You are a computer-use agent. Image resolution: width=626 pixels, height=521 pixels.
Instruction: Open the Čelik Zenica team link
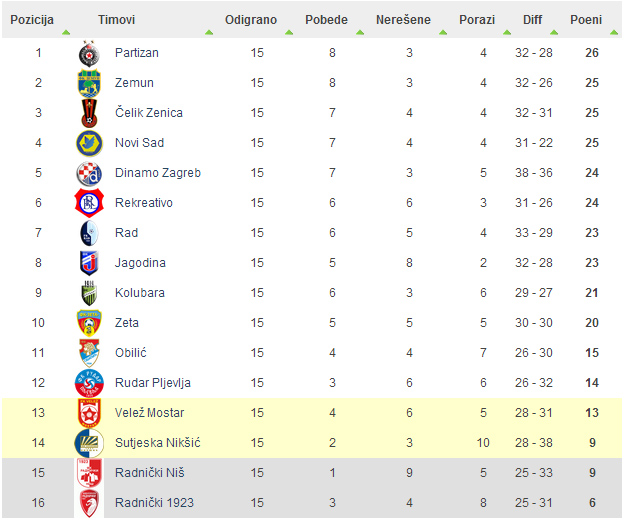point(149,113)
